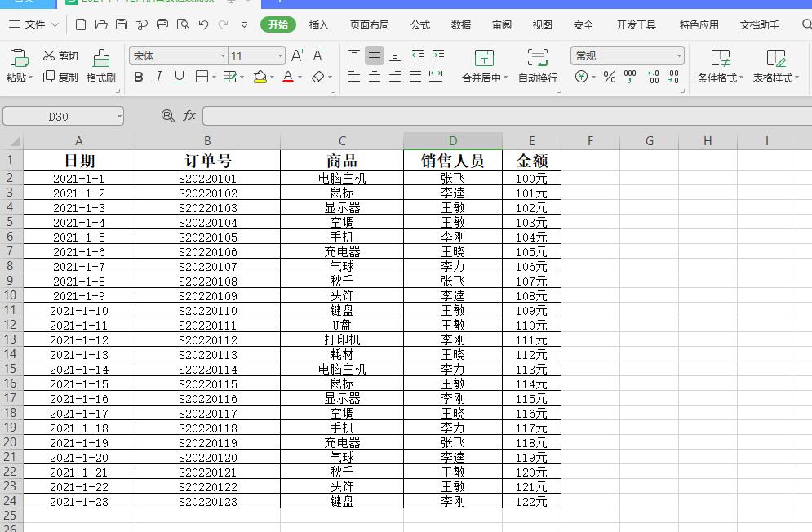Open the 页面布局 tab
Screen dimensions: 812x532
[x=369, y=24]
